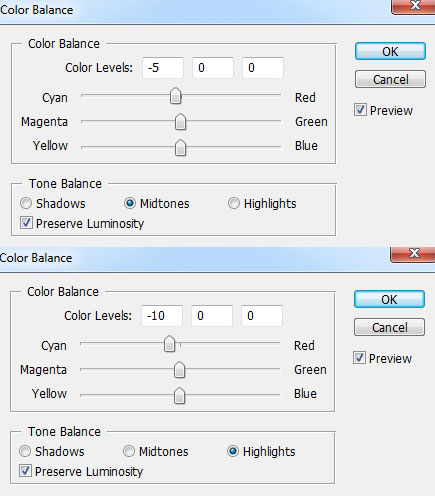
Task: Click Magenta-Green slider handle in upper dialog
Action: tap(180, 122)
